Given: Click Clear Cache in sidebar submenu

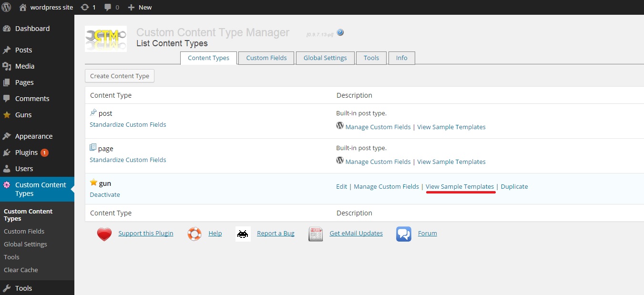Looking at the screenshot, I should (x=21, y=270).
